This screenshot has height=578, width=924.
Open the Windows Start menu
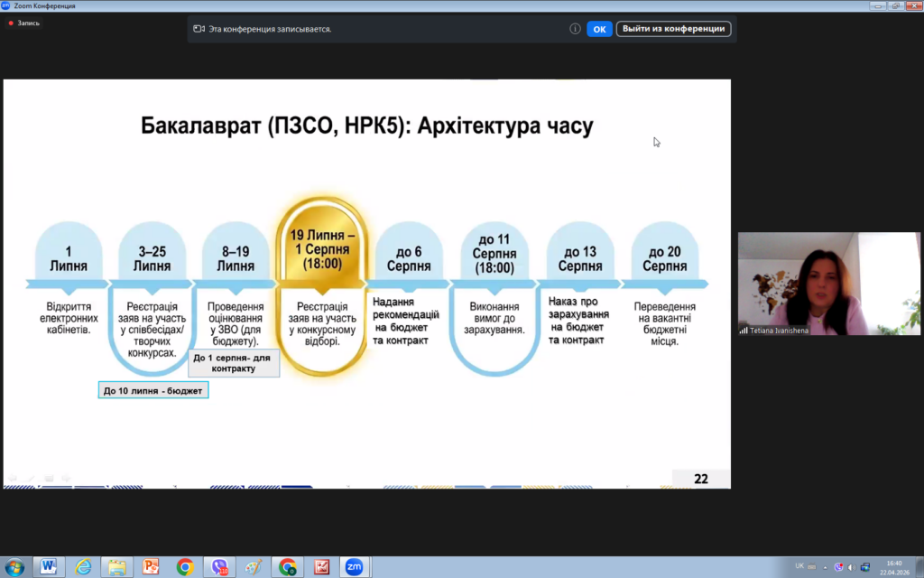[15, 566]
